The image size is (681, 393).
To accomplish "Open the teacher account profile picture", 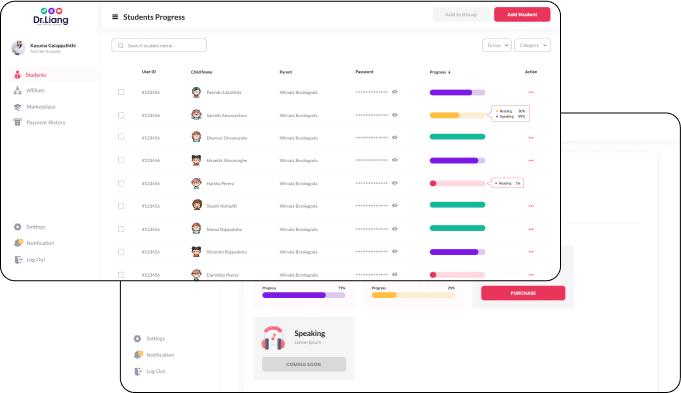I will click(x=18, y=48).
